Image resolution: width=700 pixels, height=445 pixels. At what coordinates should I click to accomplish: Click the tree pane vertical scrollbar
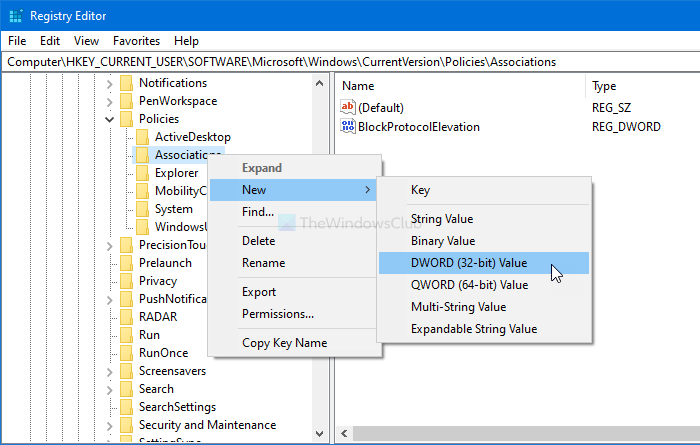(x=319, y=250)
